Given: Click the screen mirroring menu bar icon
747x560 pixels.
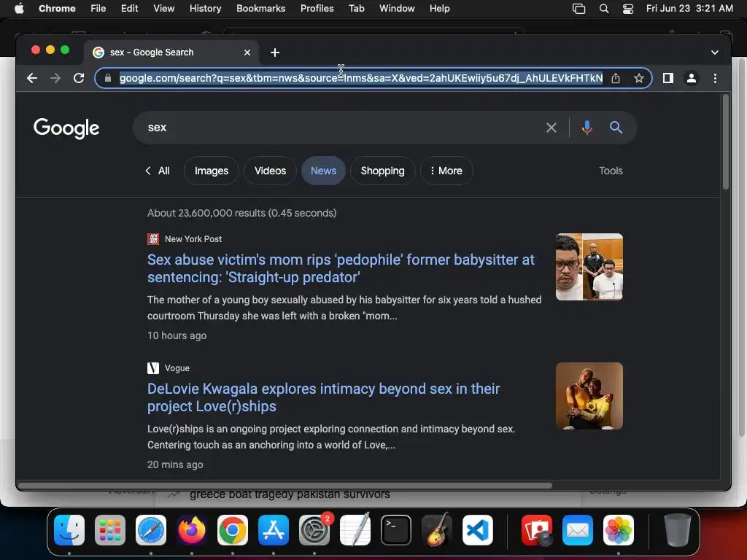Looking at the screenshot, I should point(578,9).
